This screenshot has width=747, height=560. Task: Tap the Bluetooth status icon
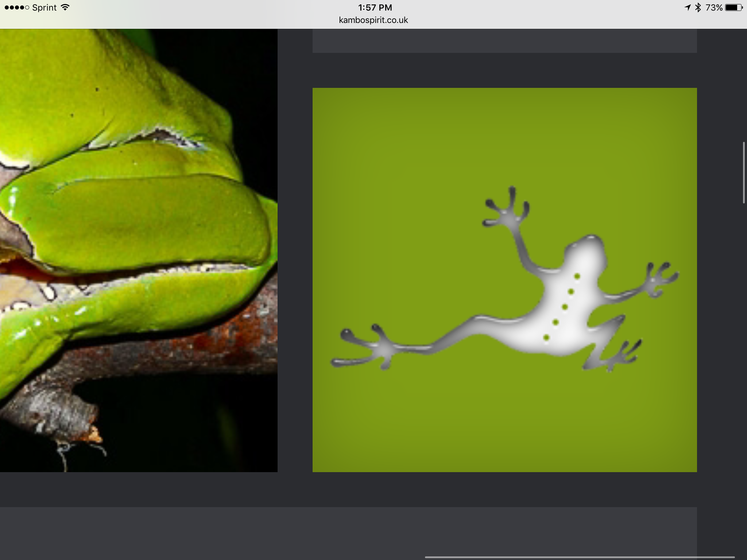(698, 7)
